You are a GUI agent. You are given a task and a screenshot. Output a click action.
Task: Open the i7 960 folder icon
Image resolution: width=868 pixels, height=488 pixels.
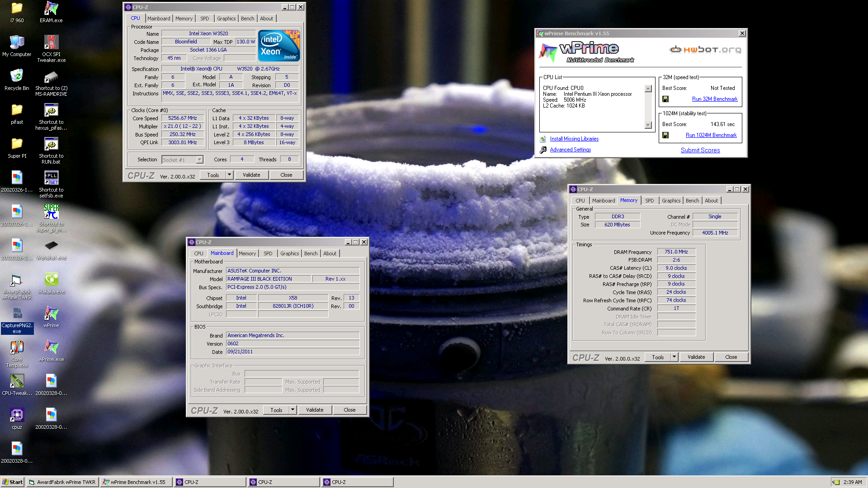(x=17, y=8)
